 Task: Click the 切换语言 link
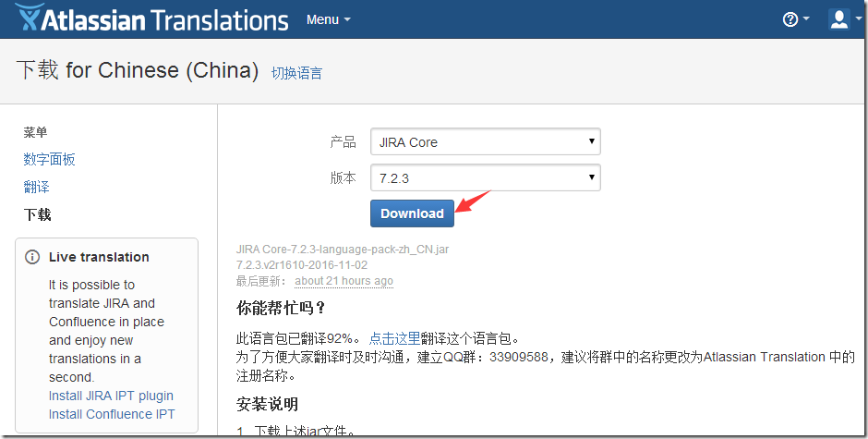pyautogui.click(x=296, y=73)
